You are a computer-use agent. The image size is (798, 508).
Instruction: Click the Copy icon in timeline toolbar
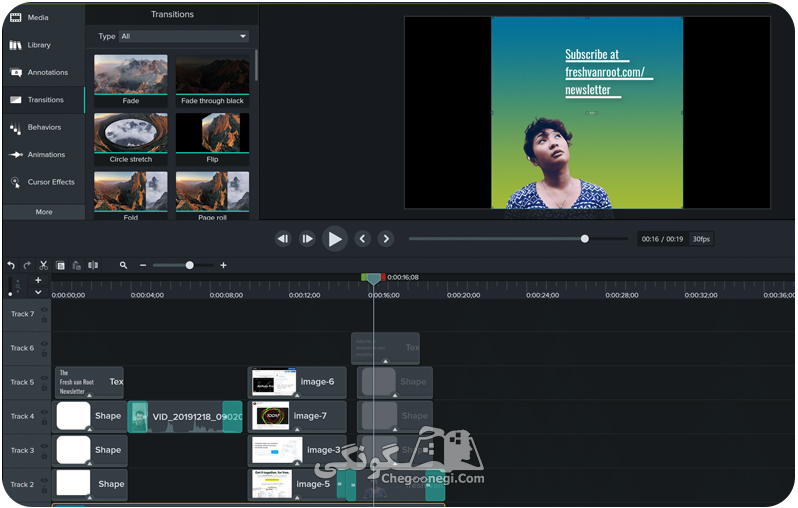tap(60, 265)
